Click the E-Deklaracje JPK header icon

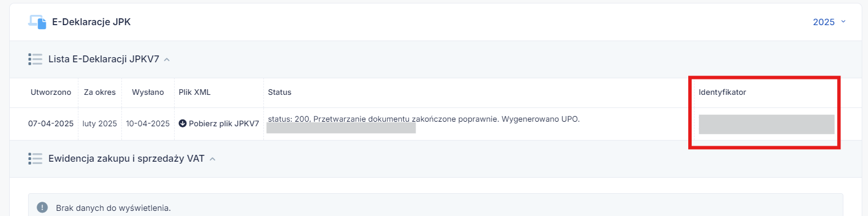37,22
